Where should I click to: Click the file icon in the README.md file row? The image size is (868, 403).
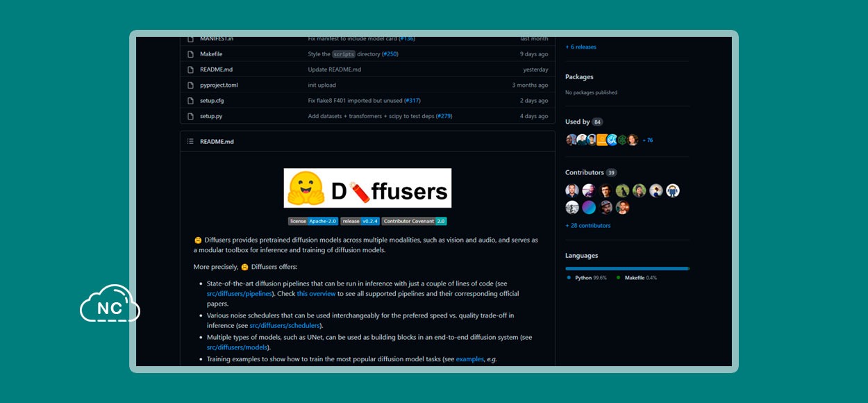tap(190, 69)
